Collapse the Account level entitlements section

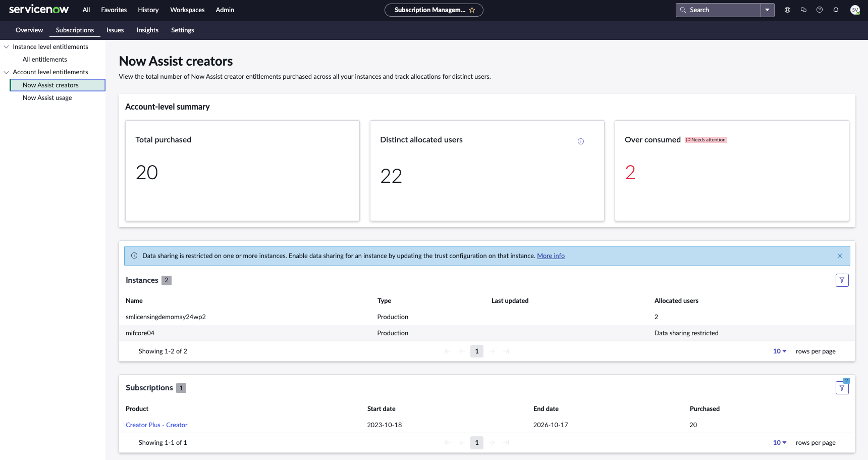(7, 72)
